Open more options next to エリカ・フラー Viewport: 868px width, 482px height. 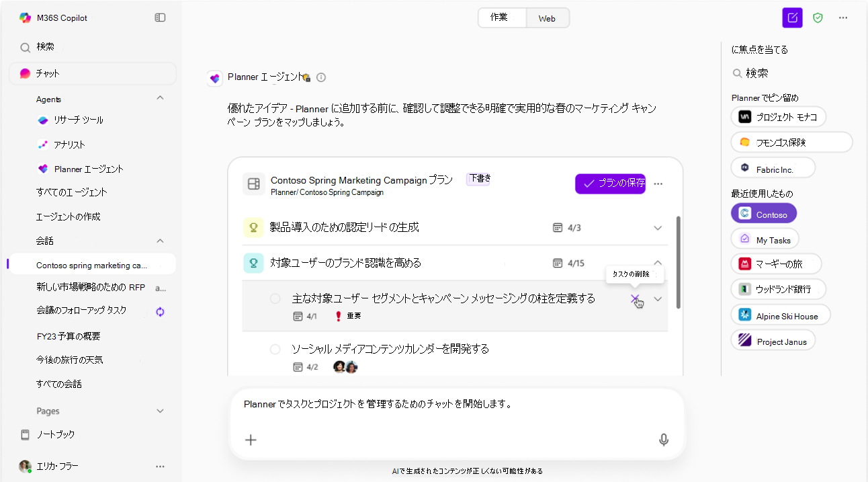click(160, 466)
